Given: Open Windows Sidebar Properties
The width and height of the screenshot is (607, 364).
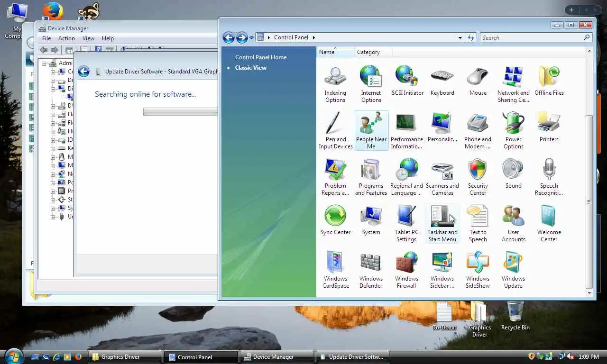Looking at the screenshot, I should click(442, 270).
